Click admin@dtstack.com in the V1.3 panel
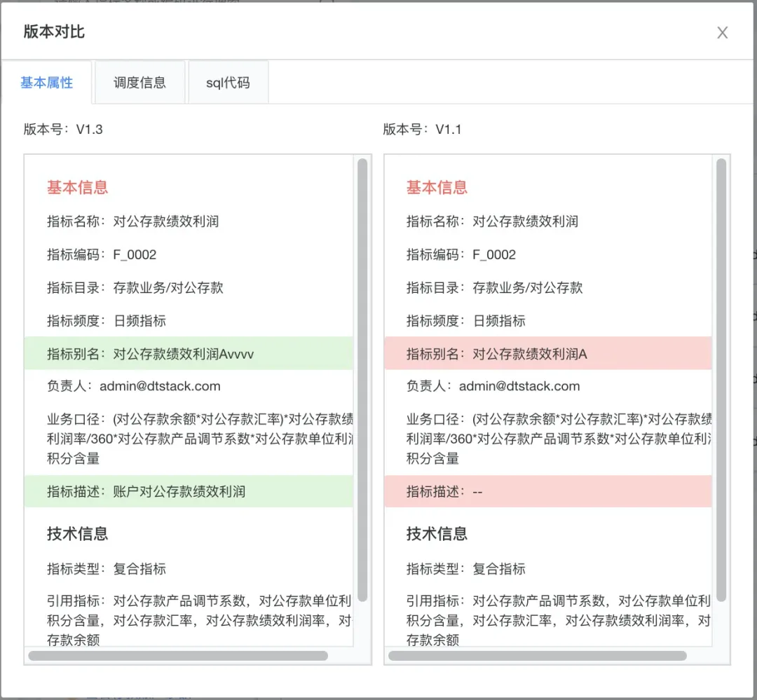This screenshot has width=757, height=700. (160, 386)
